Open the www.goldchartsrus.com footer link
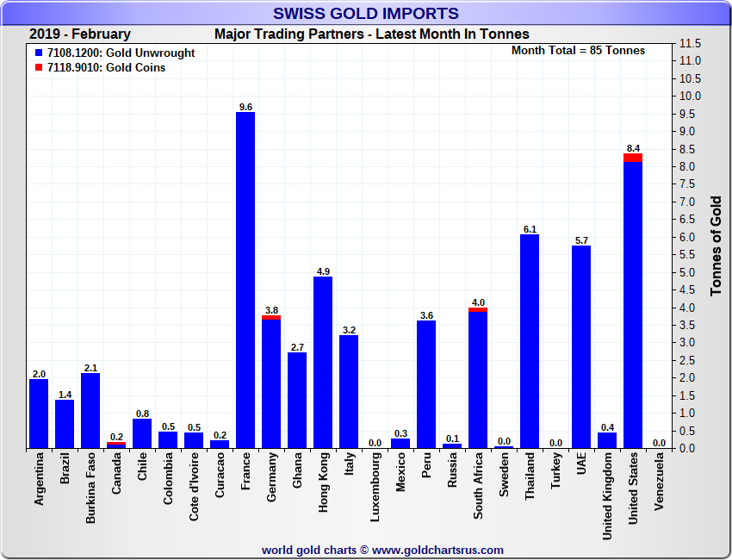The image size is (732, 560). pos(437,550)
